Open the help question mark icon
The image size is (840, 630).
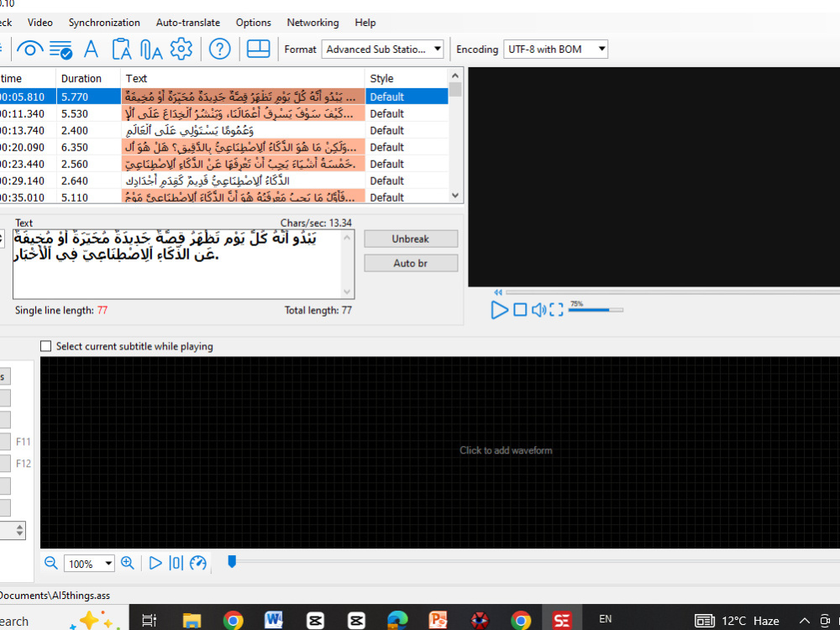click(x=219, y=50)
